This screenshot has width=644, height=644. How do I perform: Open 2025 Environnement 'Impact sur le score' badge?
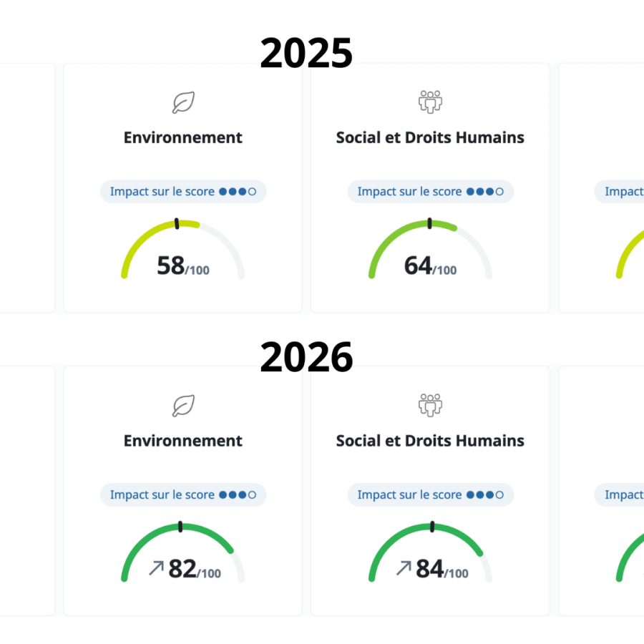tap(183, 192)
